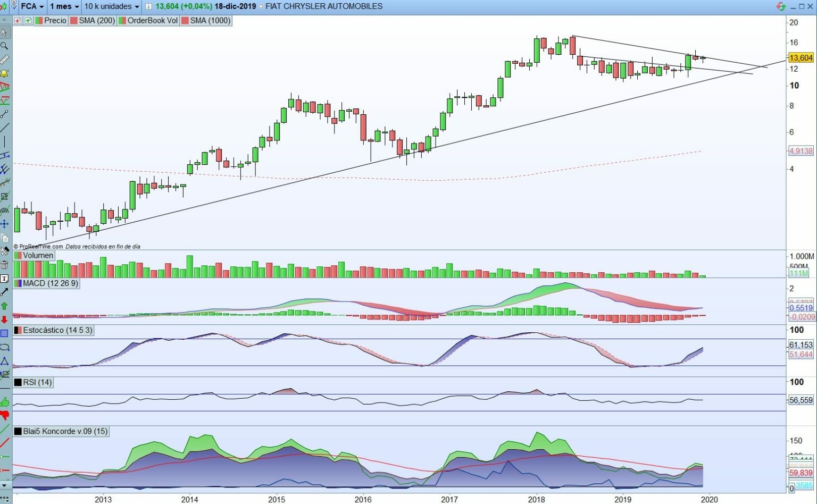Screen dimensions: 817x504
Task: Click the refresh arrows icon in title bar
Action: point(781,6)
